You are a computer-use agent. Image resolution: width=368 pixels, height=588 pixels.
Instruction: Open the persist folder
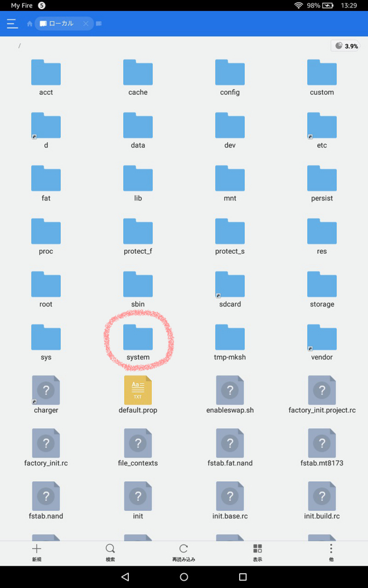click(x=322, y=183)
